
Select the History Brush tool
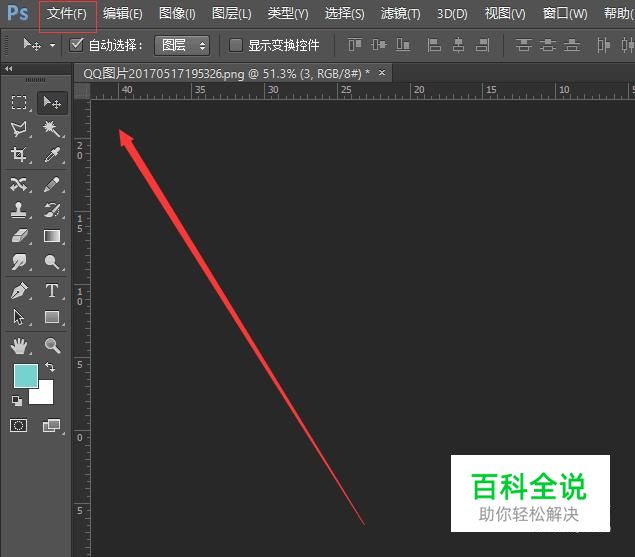(52, 210)
